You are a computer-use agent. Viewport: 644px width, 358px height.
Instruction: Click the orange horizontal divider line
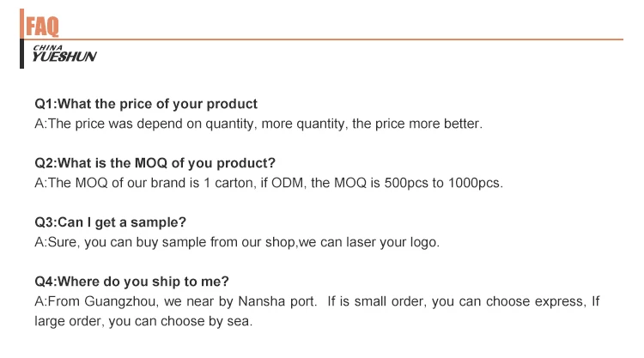coord(343,39)
